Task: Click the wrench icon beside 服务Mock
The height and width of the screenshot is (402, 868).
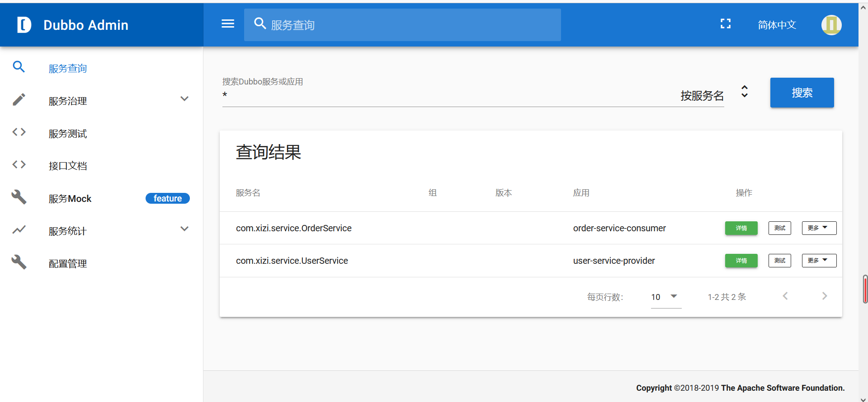Action: click(x=19, y=197)
